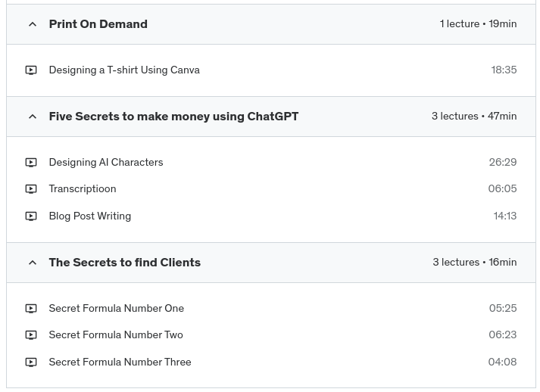Click video icon beside Secret Formula Number Three

pyautogui.click(x=31, y=362)
